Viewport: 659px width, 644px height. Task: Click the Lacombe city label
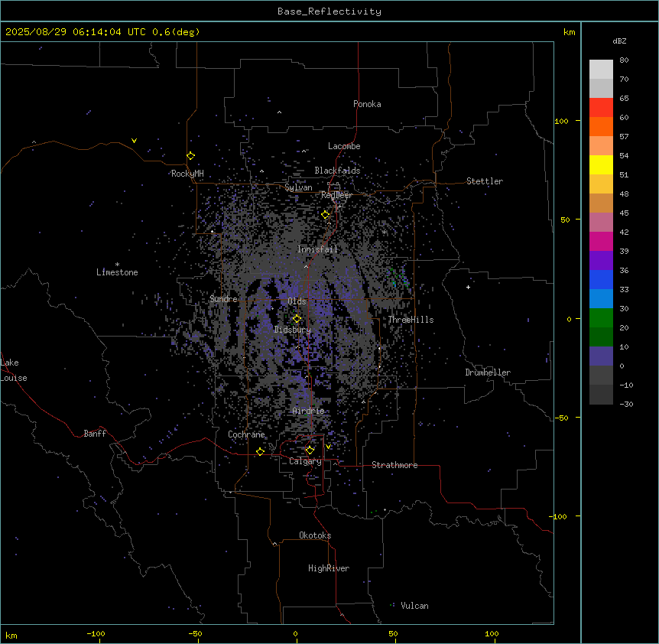point(344,146)
